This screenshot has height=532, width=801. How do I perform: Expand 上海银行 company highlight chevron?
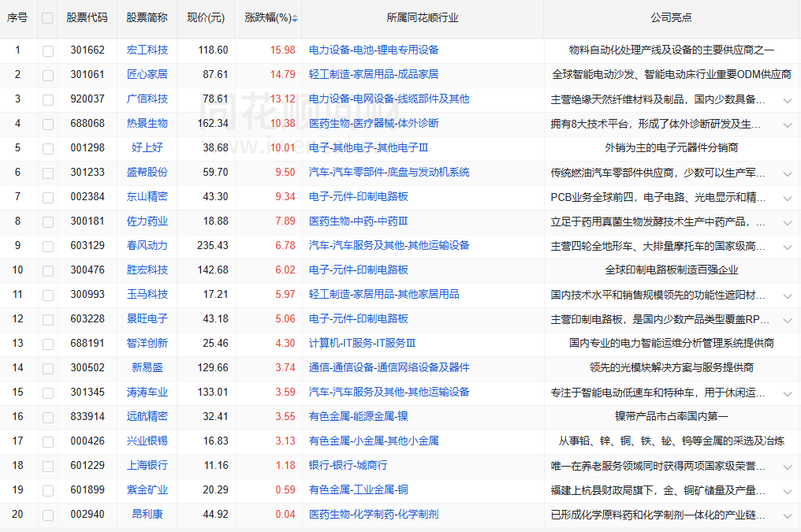(788, 467)
